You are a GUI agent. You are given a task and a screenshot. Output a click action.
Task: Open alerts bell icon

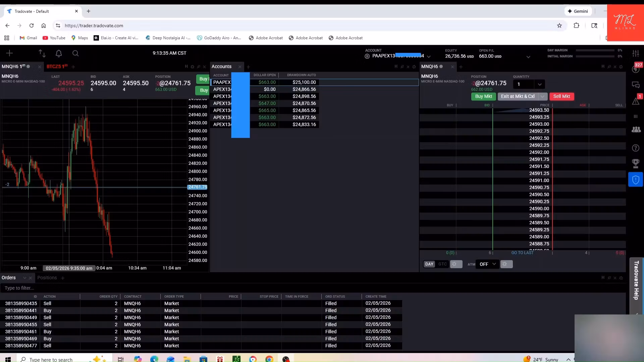coord(59,53)
